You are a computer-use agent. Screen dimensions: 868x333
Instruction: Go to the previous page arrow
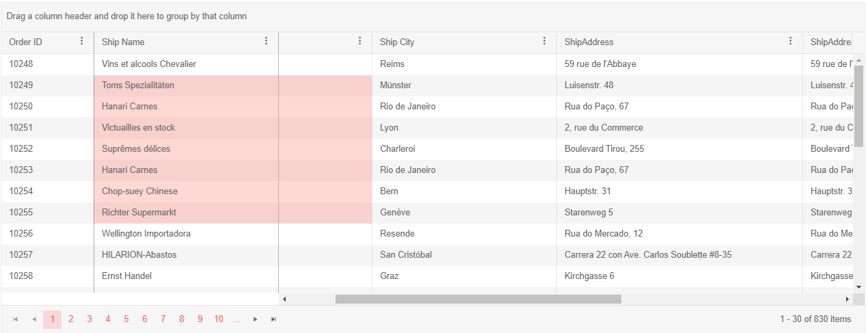33,319
